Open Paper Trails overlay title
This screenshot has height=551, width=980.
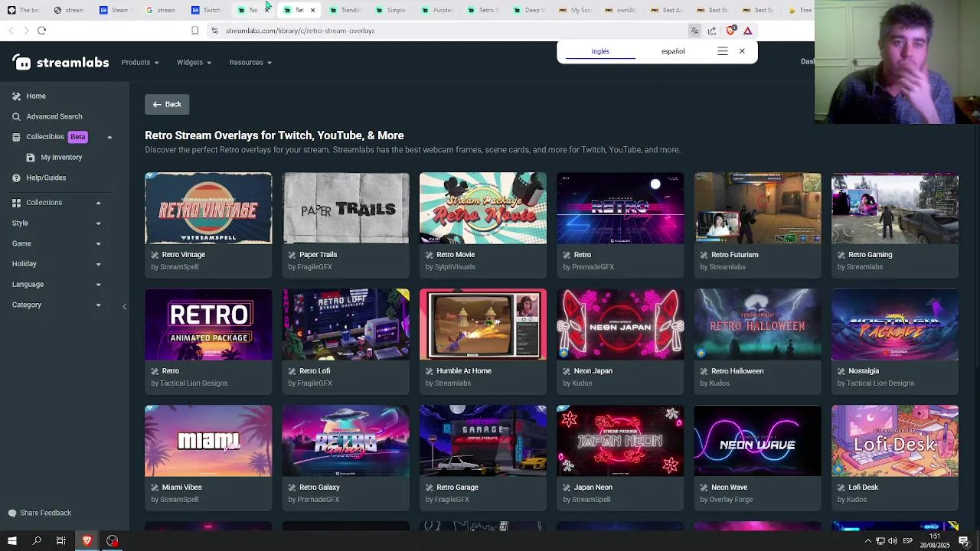click(x=318, y=255)
